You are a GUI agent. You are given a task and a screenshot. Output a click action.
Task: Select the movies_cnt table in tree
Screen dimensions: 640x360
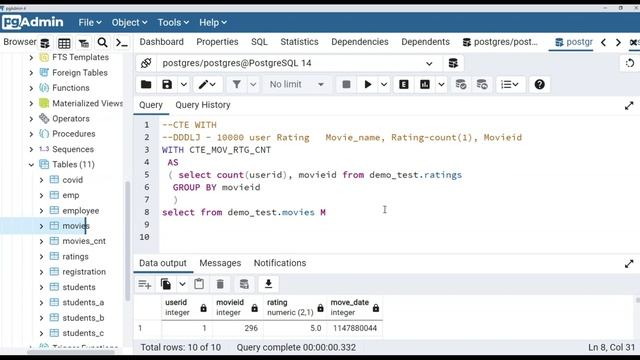84,241
